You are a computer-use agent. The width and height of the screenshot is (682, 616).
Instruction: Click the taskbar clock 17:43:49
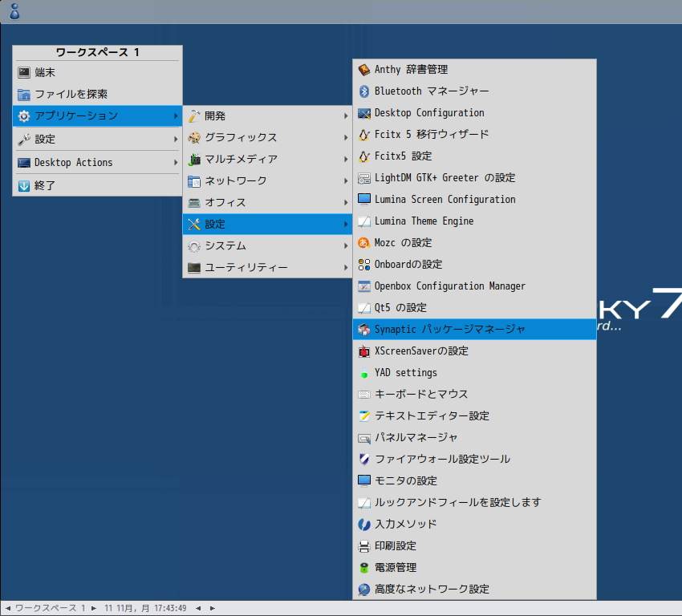145,608
